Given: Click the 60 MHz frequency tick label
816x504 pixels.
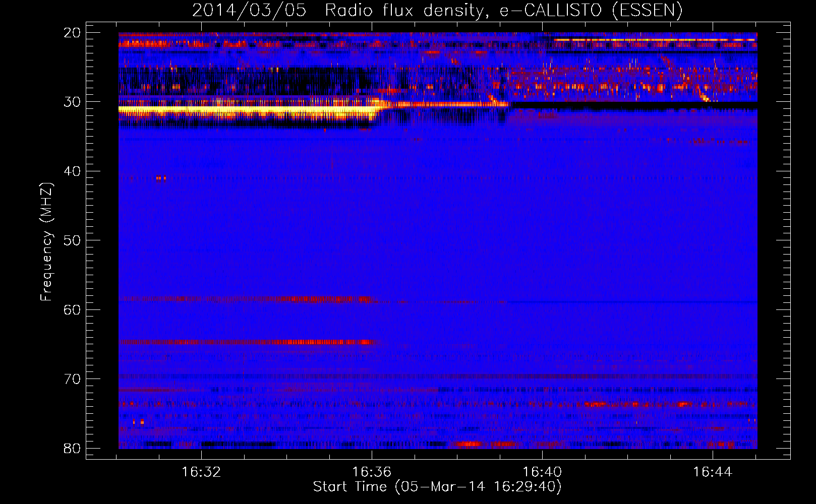Looking at the screenshot, I should [72, 309].
